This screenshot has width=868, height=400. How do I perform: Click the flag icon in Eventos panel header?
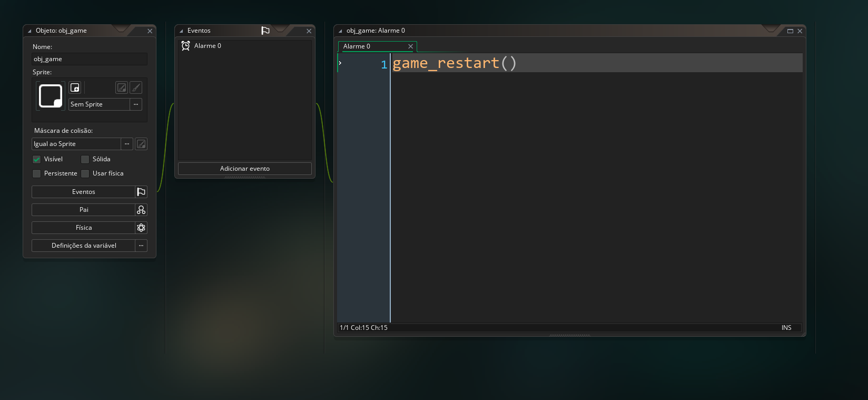(265, 31)
